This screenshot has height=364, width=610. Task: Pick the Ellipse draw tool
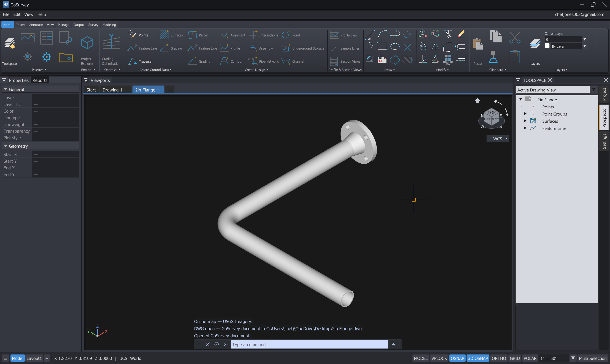point(395,46)
